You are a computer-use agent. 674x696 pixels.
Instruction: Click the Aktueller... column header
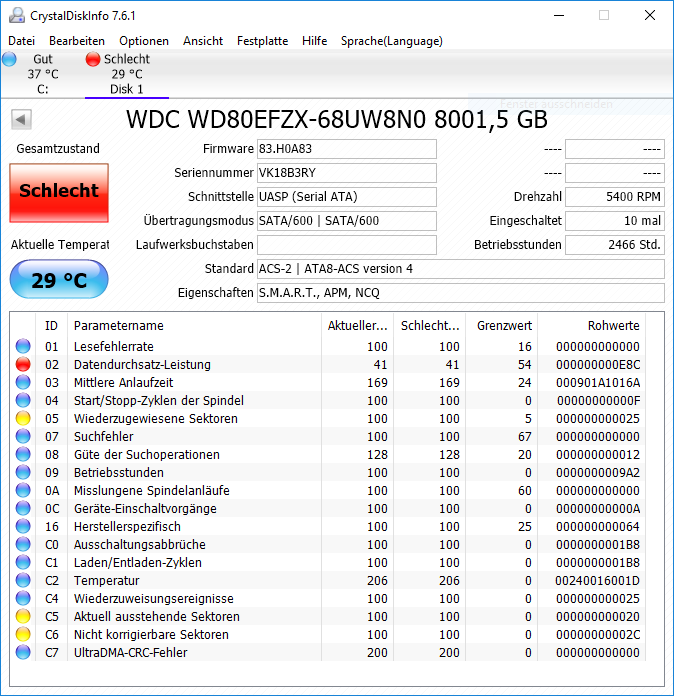click(357, 325)
